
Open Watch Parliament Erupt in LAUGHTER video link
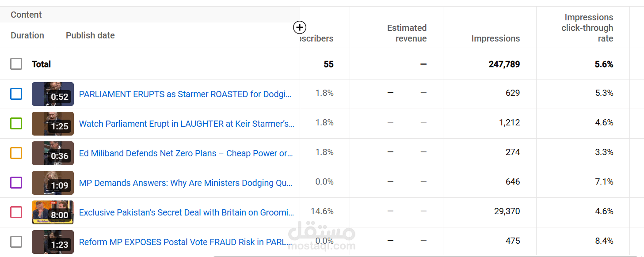tap(187, 124)
